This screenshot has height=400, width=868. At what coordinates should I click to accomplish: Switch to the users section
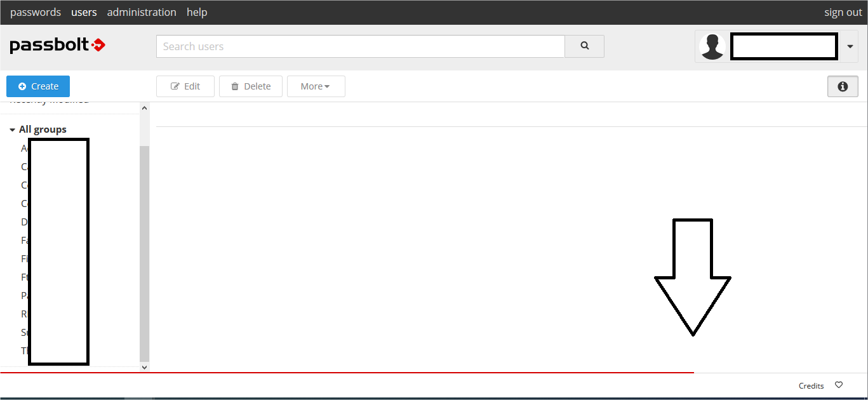coord(84,12)
